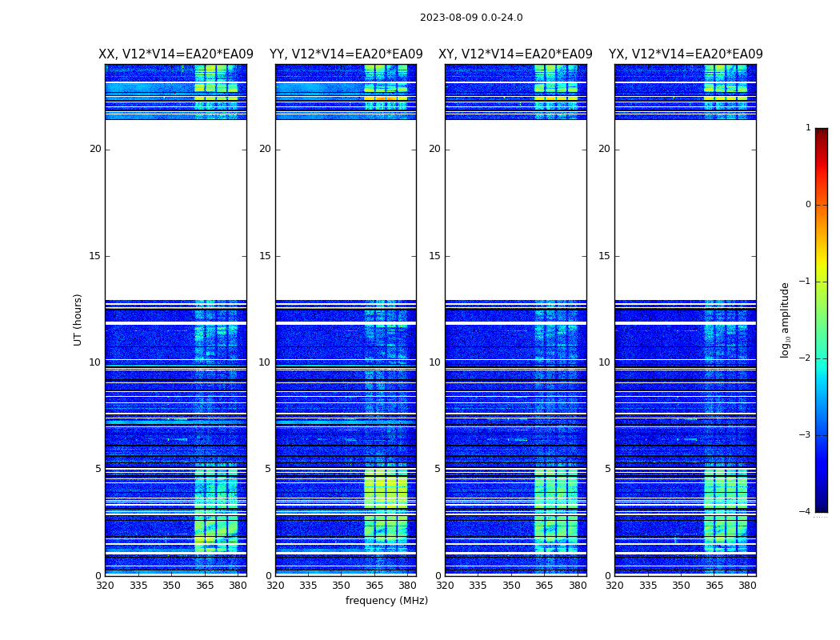Screen dimensions: 840x640
Task: Click the XX, V12*V14=EA20*EA09 title
Action: tap(176, 54)
